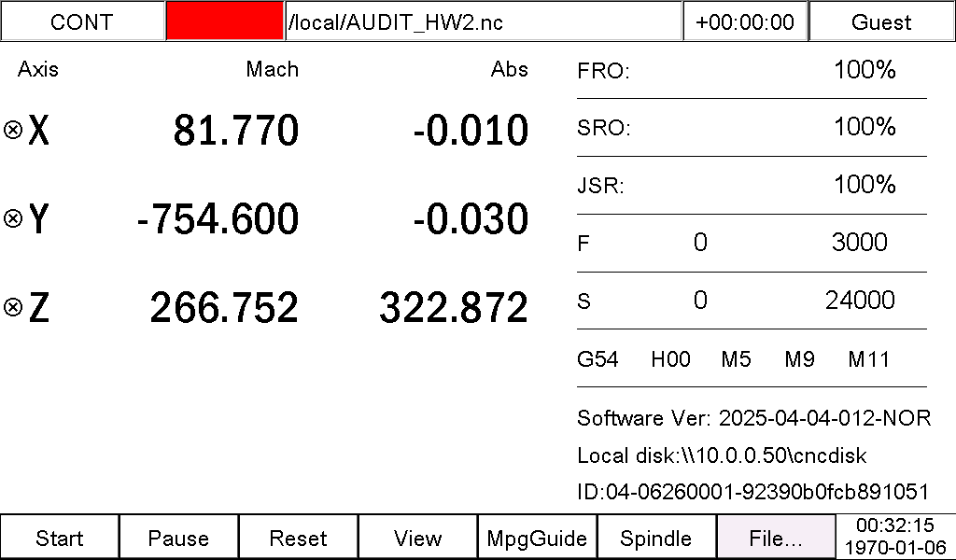Adjust SRO spindle override 100% value

pos(865,127)
